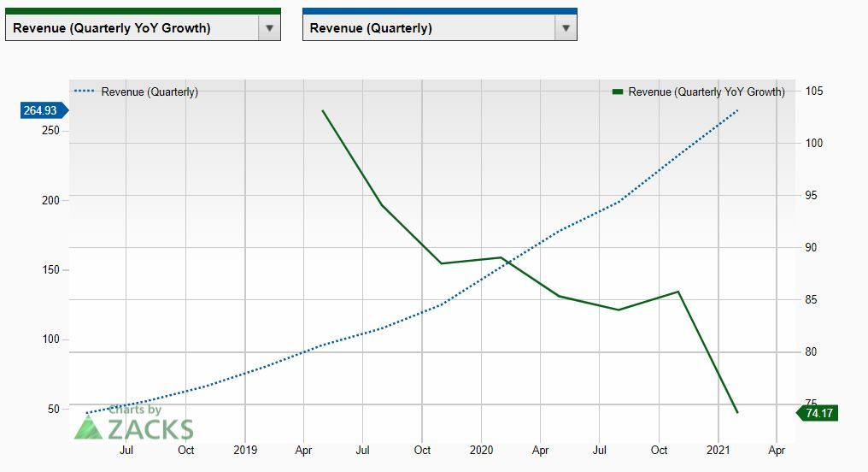Click the ZACKS wordmark text
The height and width of the screenshot is (472, 868).
point(150,429)
